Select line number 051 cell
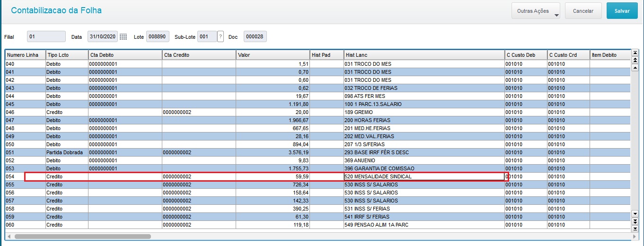The width and height of the screenshot is (644, 246). coord(25,152)
